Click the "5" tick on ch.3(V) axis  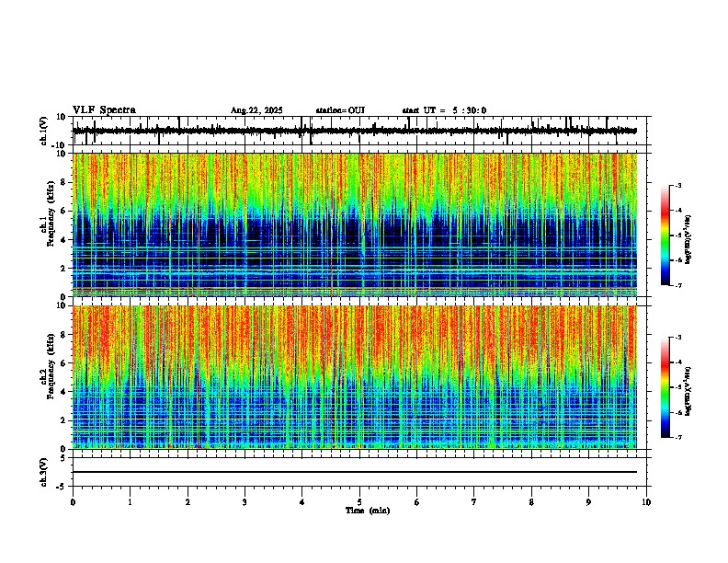tap(63, 458)
